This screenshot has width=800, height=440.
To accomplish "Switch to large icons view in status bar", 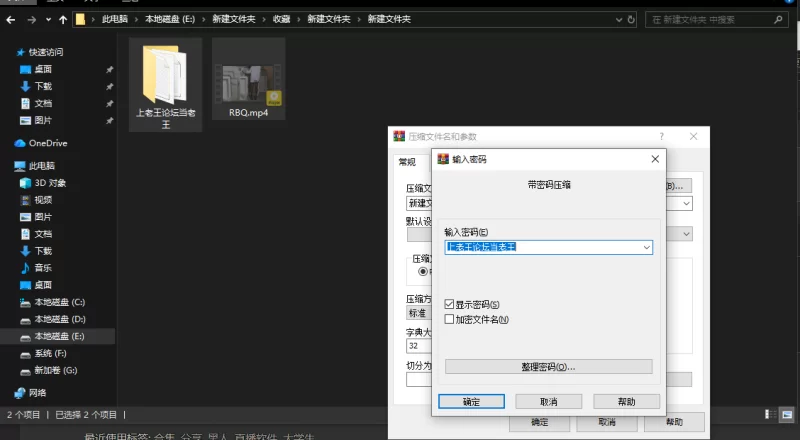I will pyautogui.click(x=788, y=414).
